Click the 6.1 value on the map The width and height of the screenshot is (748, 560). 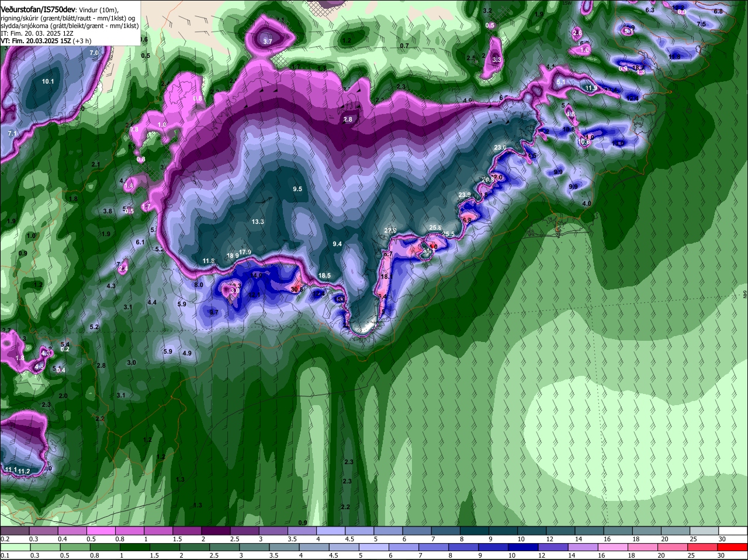click(x=140, y=242)
